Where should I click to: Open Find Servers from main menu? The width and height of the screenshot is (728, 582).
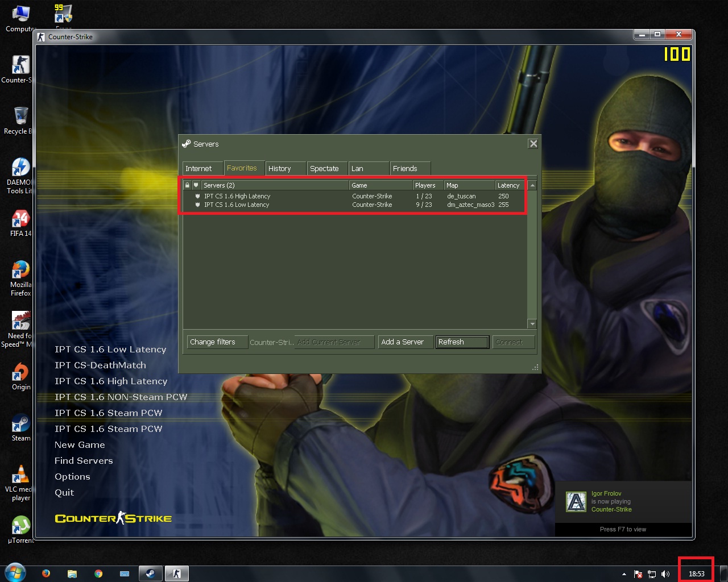click(x=84, y=461)
